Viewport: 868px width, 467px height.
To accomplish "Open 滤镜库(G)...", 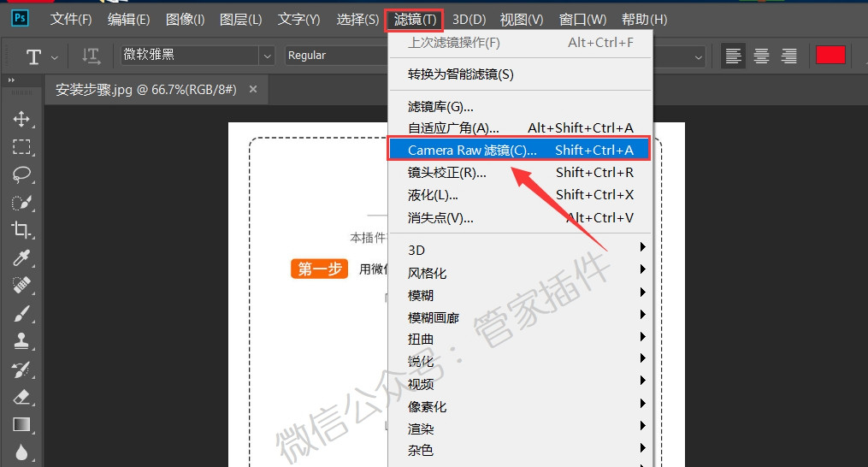I will pyautogui.click(x=521, y=106).
